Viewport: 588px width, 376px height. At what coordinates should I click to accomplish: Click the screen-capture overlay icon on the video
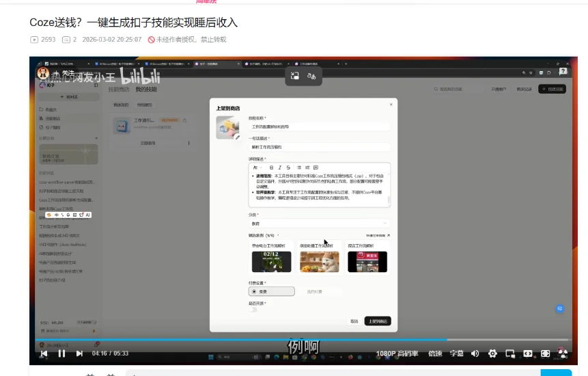coord(295,76)
